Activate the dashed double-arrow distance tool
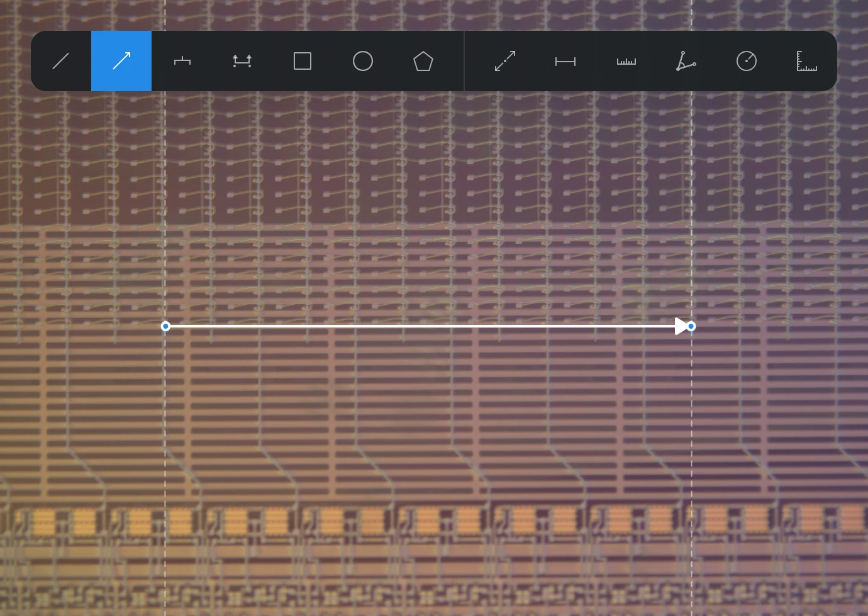The width and height of the screenshot is (868, 616). pos(505,61)
